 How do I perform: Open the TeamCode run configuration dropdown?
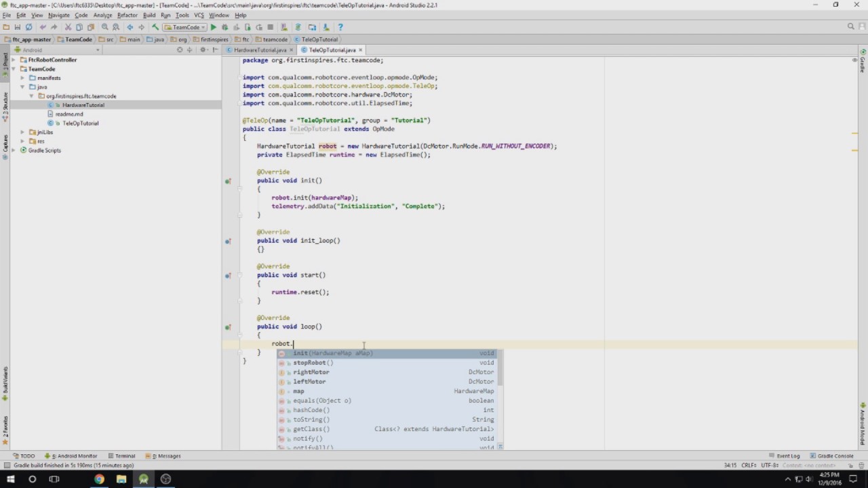click(185, 27)
